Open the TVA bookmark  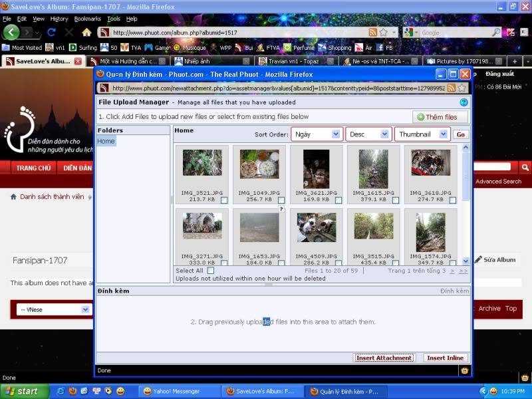click(x=131, y=48)
